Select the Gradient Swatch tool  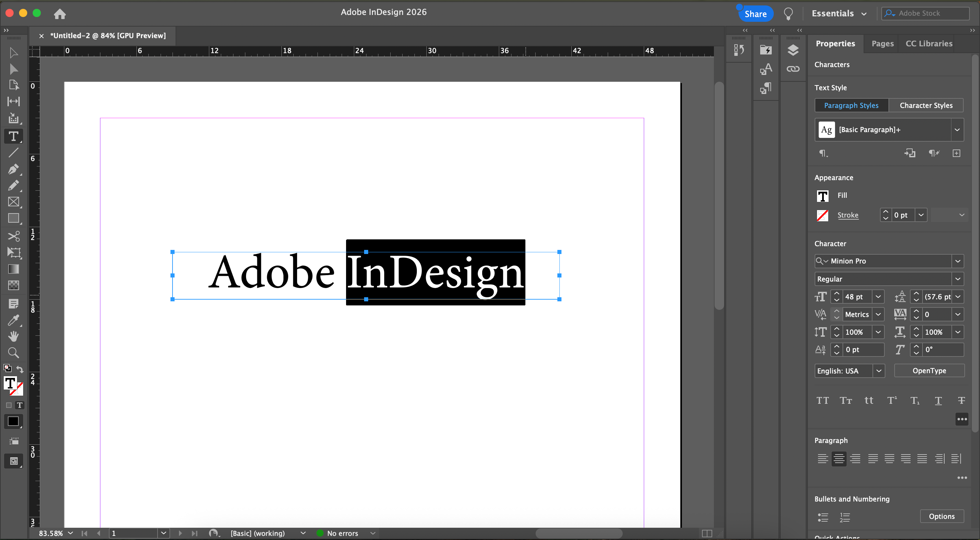pos(13,269)
